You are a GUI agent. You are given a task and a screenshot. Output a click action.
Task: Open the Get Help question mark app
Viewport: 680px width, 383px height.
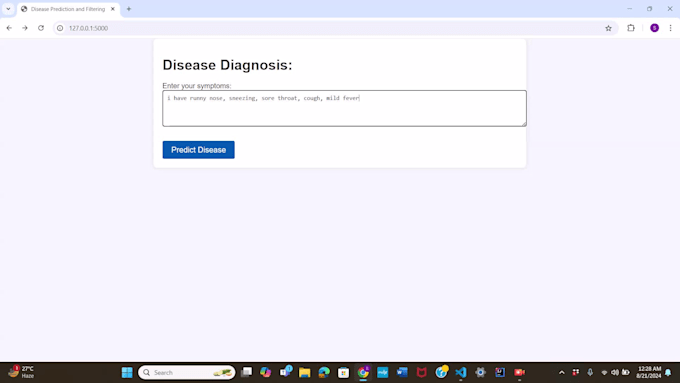[441, 372]
